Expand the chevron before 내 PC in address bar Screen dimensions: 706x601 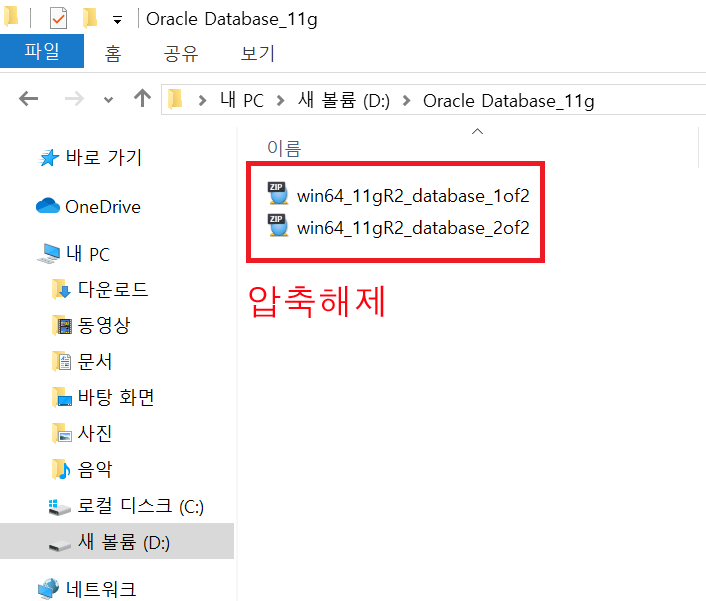coord(203,100)
